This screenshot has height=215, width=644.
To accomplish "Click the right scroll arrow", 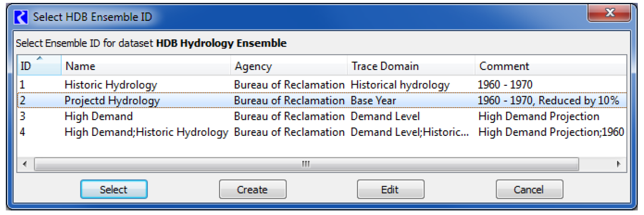I will coord(619,164).
